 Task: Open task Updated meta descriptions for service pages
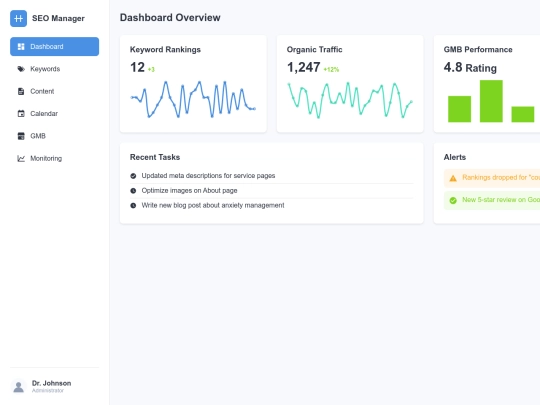(272, 176)
